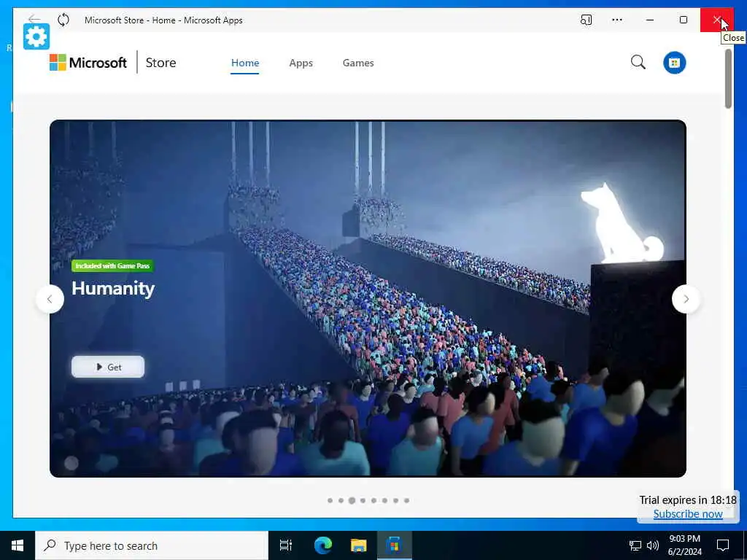
Task: Click Microsoft Store taskbar icon
Action: coord(395,545)
